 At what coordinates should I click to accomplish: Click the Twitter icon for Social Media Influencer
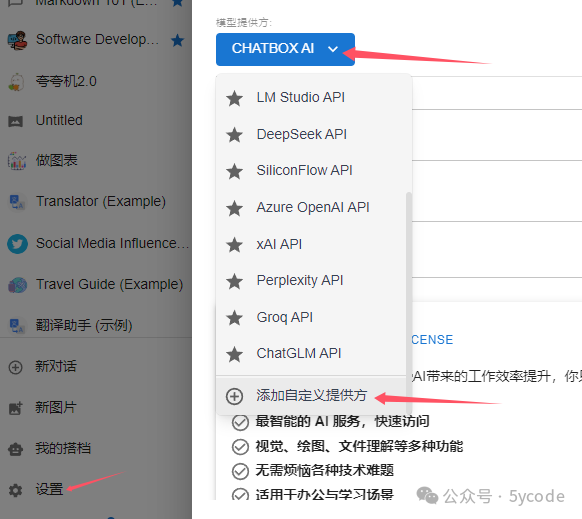(x=17, y=244)
